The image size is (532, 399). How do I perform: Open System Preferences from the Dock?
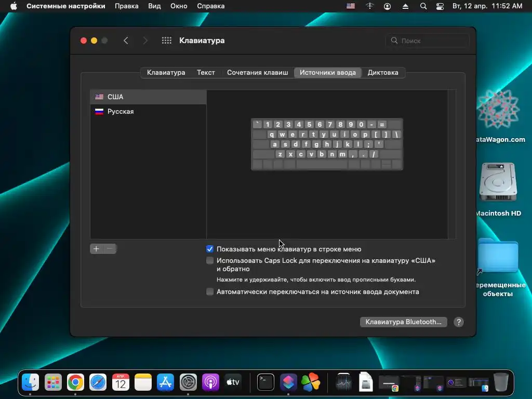[188, 382]
